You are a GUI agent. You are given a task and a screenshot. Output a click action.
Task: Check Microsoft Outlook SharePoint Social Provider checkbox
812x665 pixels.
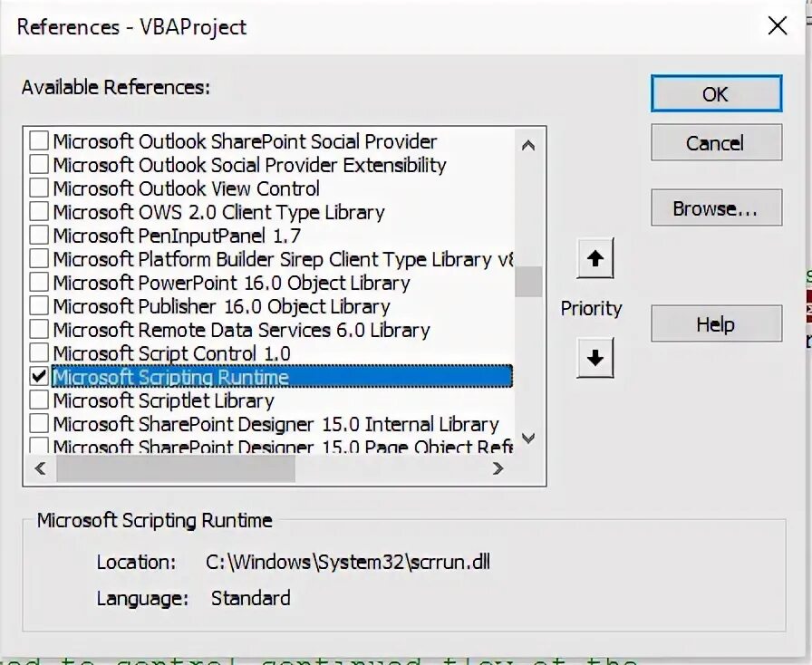39,140
